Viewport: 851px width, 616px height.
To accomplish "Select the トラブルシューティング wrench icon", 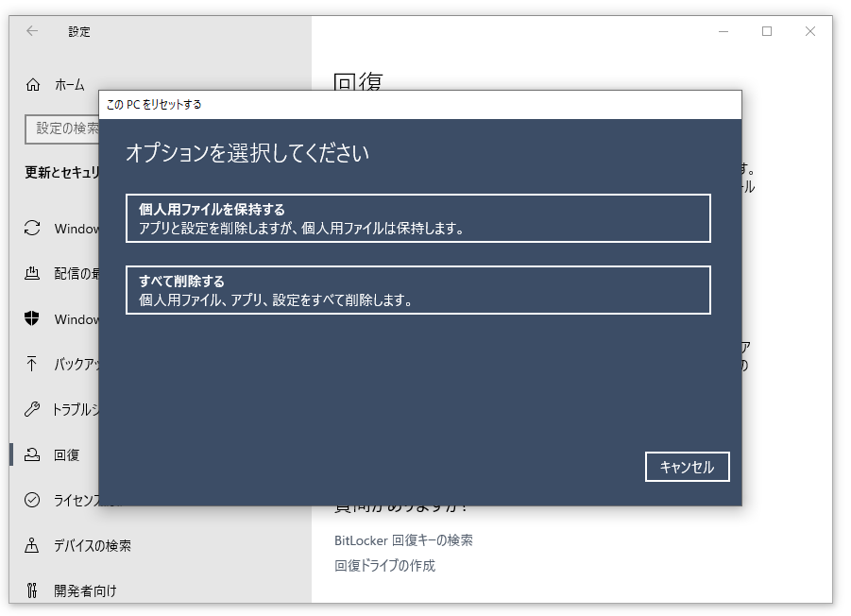I will pyautogui.click(x=32, y=409).
